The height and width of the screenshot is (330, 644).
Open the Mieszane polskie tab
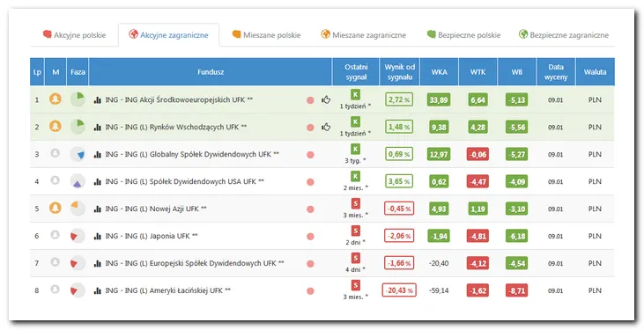click(x=267, y=35)
